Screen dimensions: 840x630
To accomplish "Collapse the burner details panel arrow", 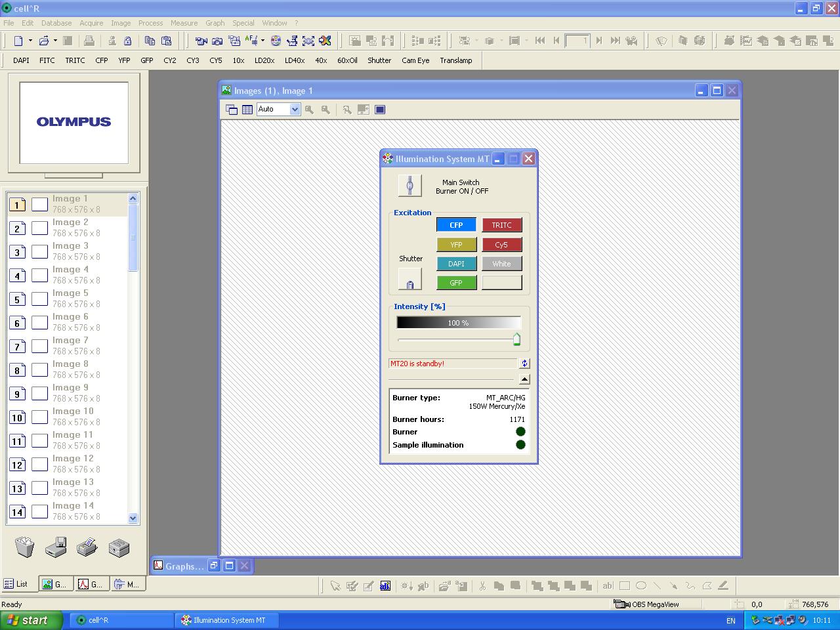I will (x=524, y=379).
